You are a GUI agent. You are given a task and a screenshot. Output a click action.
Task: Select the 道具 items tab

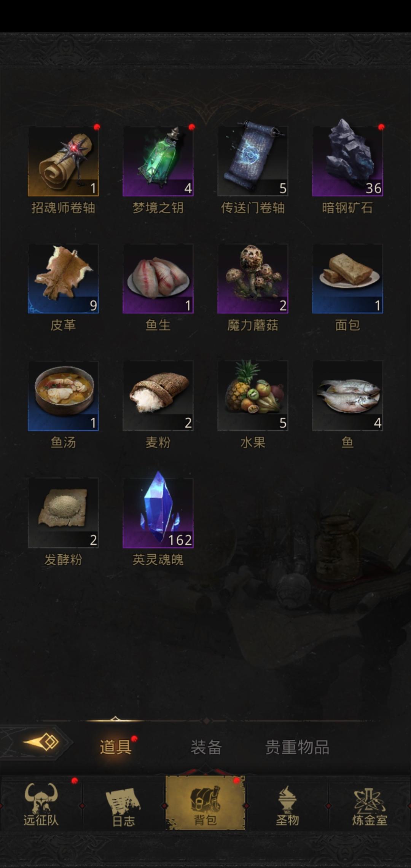pos(115,747)
